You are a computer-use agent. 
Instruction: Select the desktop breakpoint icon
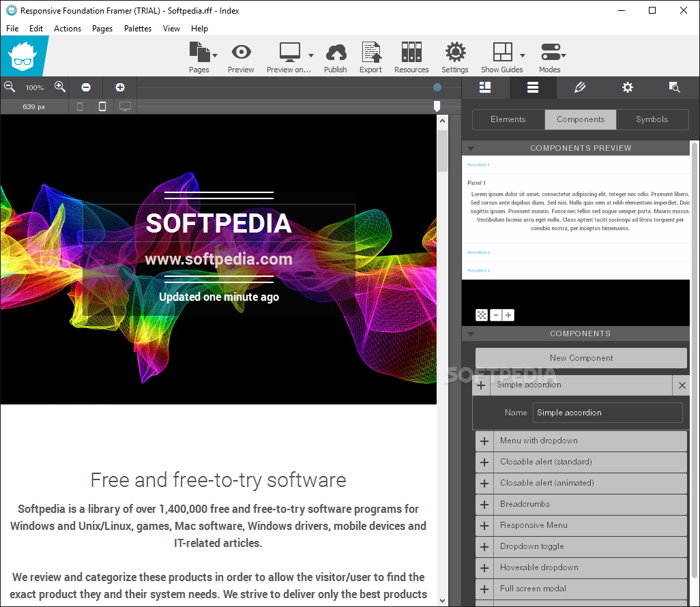tap(125, 106)
